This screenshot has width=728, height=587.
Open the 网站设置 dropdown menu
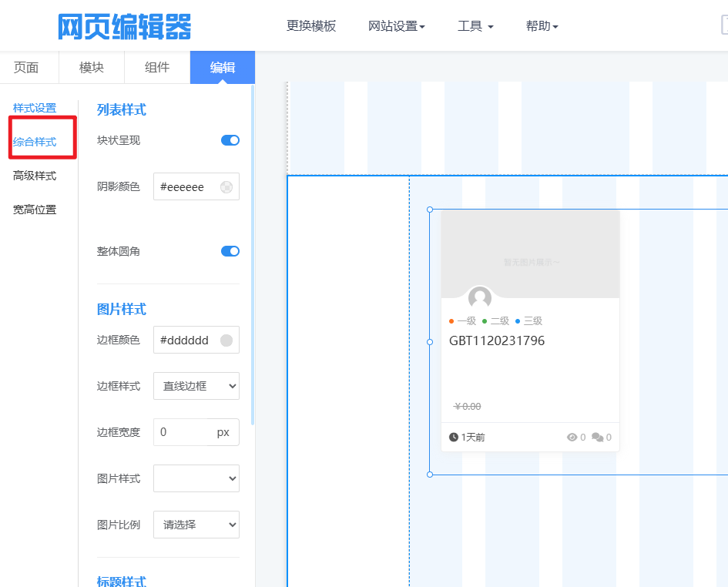click(397, 26)
